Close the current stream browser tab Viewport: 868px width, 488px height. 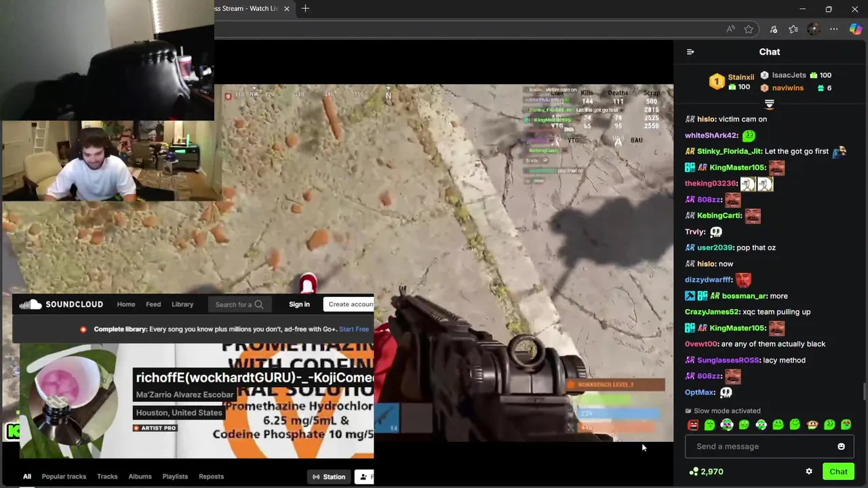[x=286, y=8]
